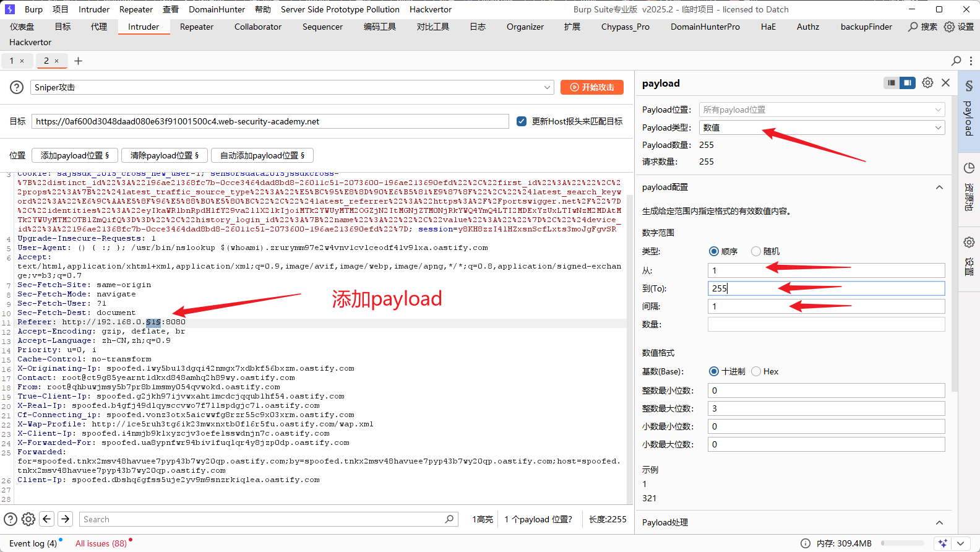Viewport: 980px width, 552px height.
Task: Click the magnifier in the search field
Action: 449,519
